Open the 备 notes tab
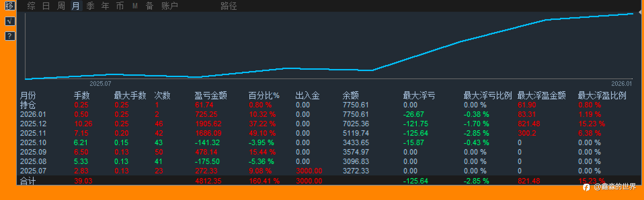 [150, 6]
